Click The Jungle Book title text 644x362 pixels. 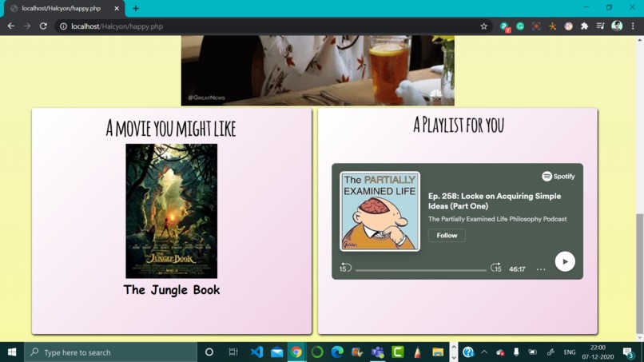pyautogui.click(x=172, y=290)
